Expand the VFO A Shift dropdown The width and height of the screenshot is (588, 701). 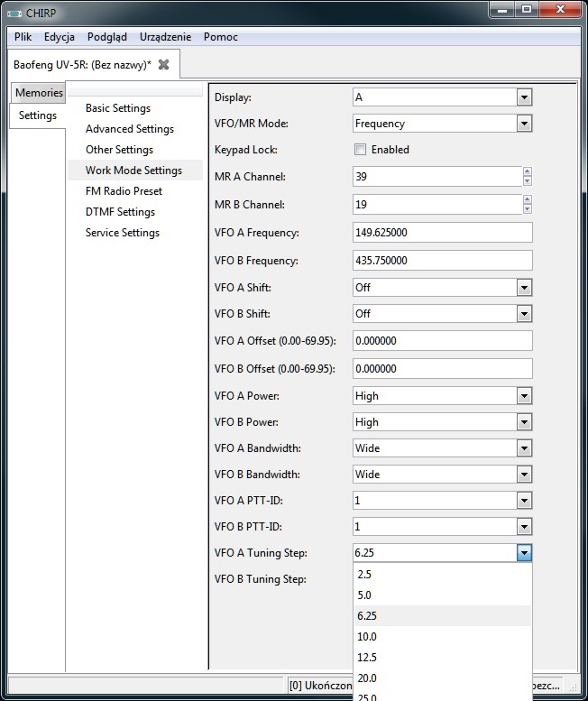[x=524, y=288]
